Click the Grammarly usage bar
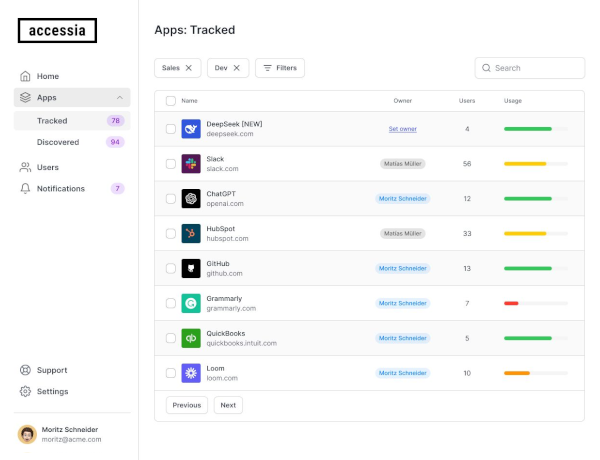 (x=535, y=304)
